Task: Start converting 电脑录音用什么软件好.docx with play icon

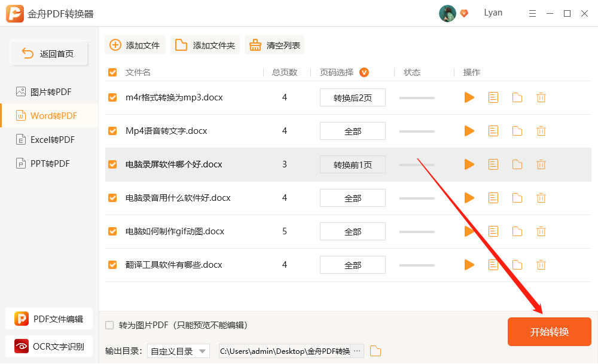Action: pyautogui.click(x=469, y=198)
